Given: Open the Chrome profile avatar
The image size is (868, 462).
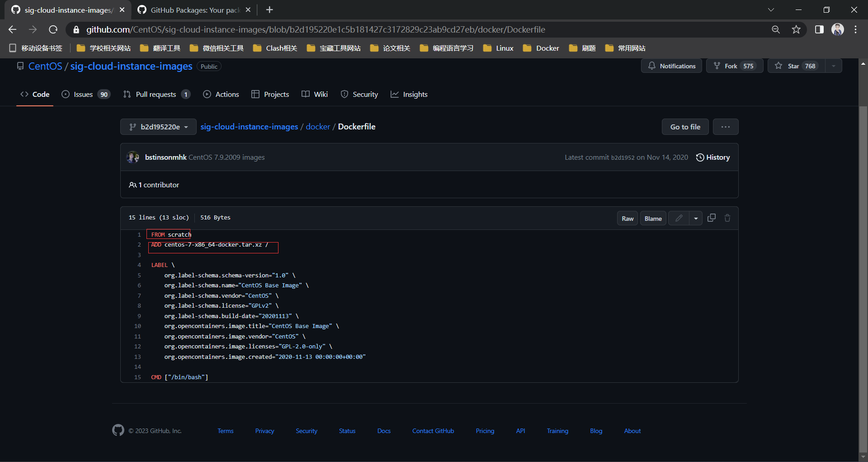Looking at the screenshot, I should pyautogui.click(x=838, y=29).
